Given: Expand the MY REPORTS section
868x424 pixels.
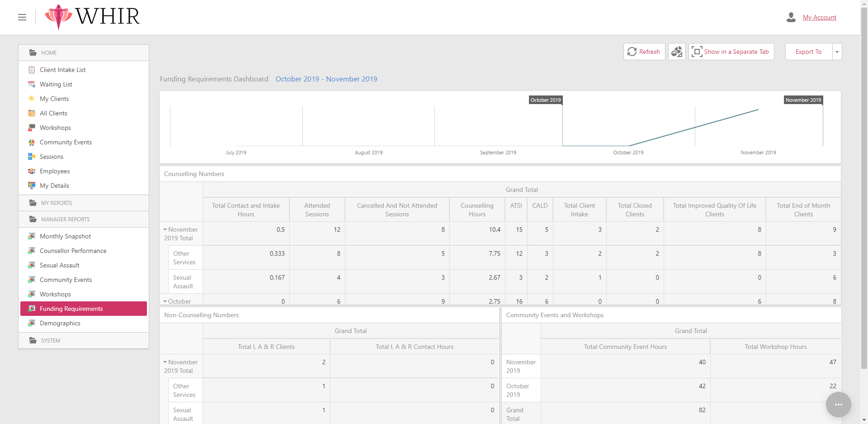Looking at the screenshot, I should coord(84,203).
